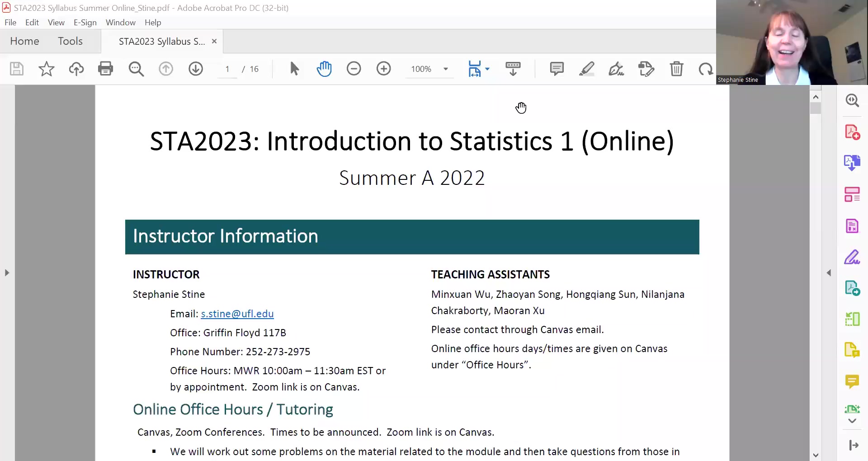Open the Organize Pages tool in the sidebar

point(853,194)
